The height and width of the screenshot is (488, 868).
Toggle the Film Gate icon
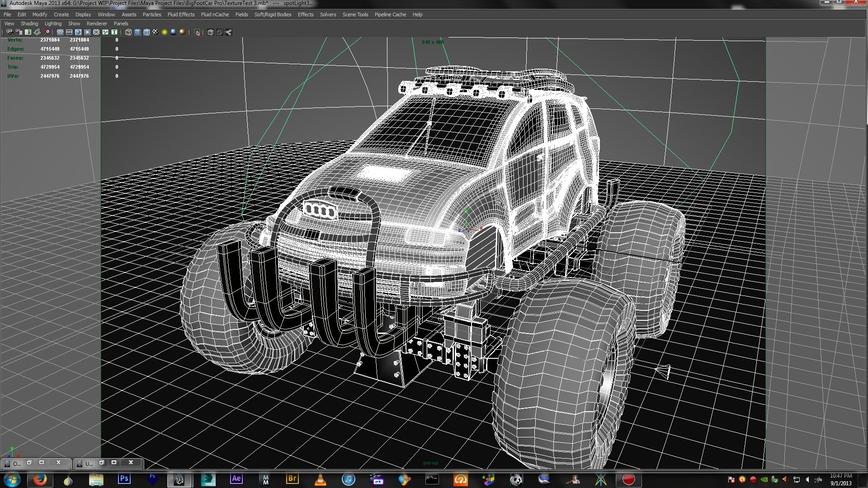pos(69,32)
